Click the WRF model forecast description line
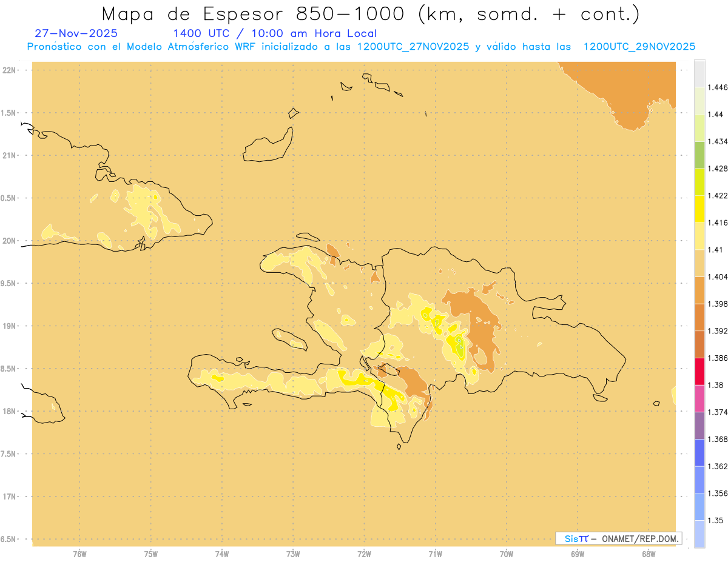728x562 pixels. [361, 47]
